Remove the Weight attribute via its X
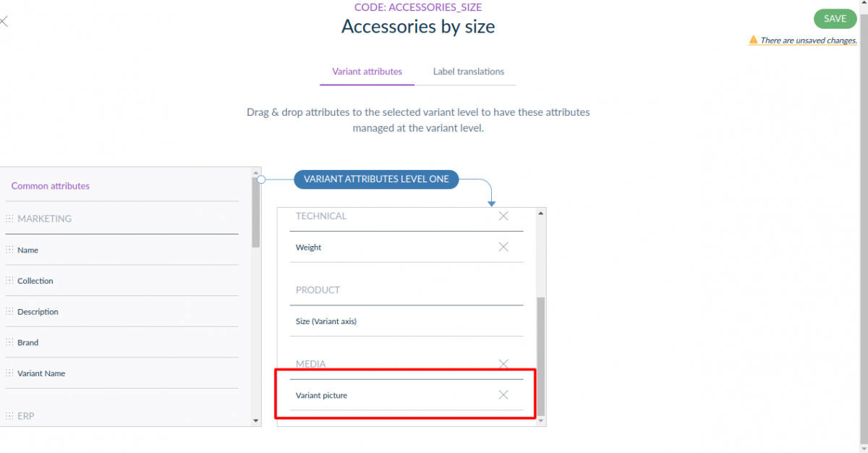This screenshot has height=453, width=868. pyautogui.click(x=503, y=247)
